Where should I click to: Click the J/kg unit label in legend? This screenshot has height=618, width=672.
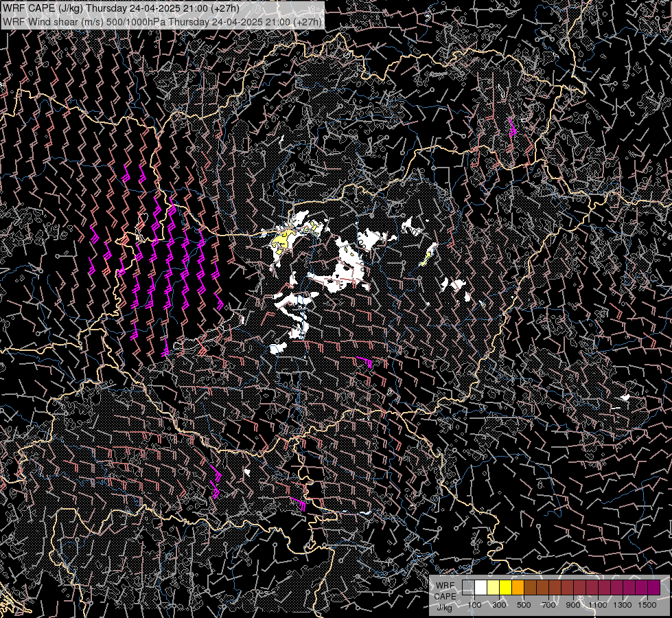point(444,608)
